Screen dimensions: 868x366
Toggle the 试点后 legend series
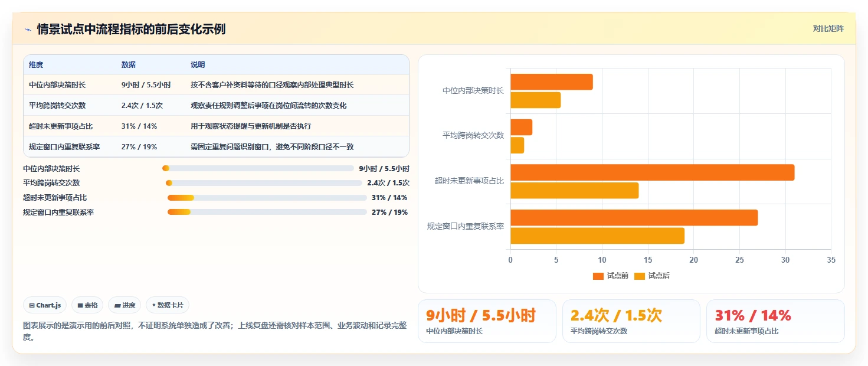click(x=652, y=276)
